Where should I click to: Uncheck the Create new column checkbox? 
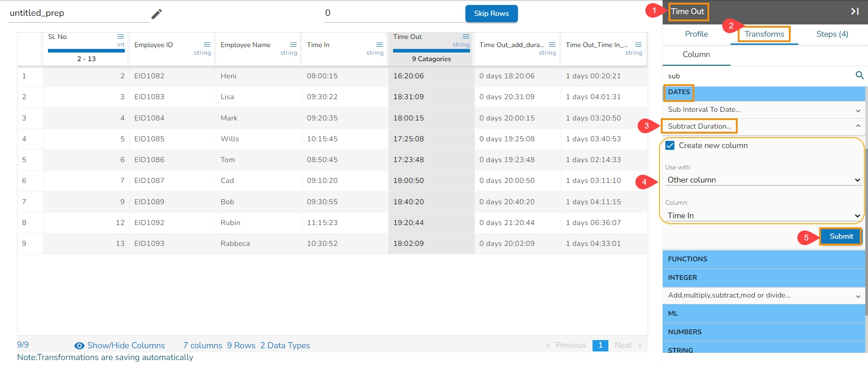coord(670,145)
